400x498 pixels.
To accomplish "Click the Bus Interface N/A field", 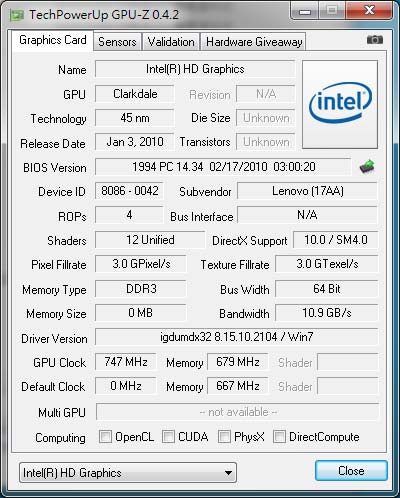I will (x=307, y=215).
